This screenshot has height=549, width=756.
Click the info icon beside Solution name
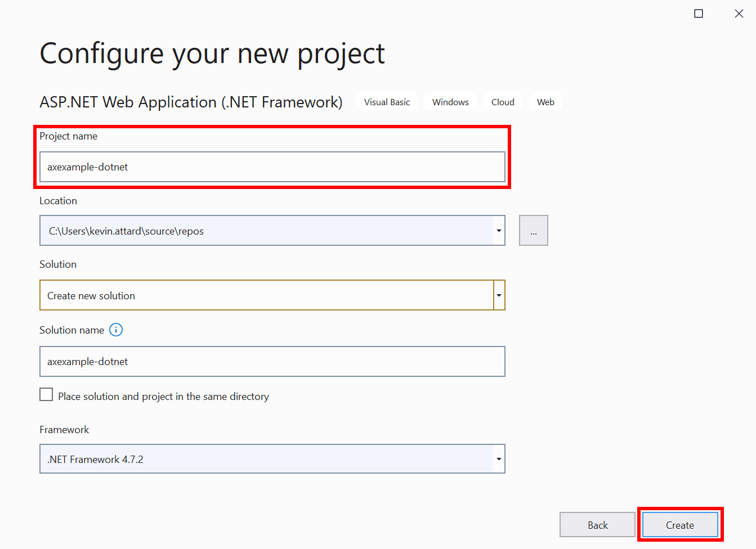[116, 330]
